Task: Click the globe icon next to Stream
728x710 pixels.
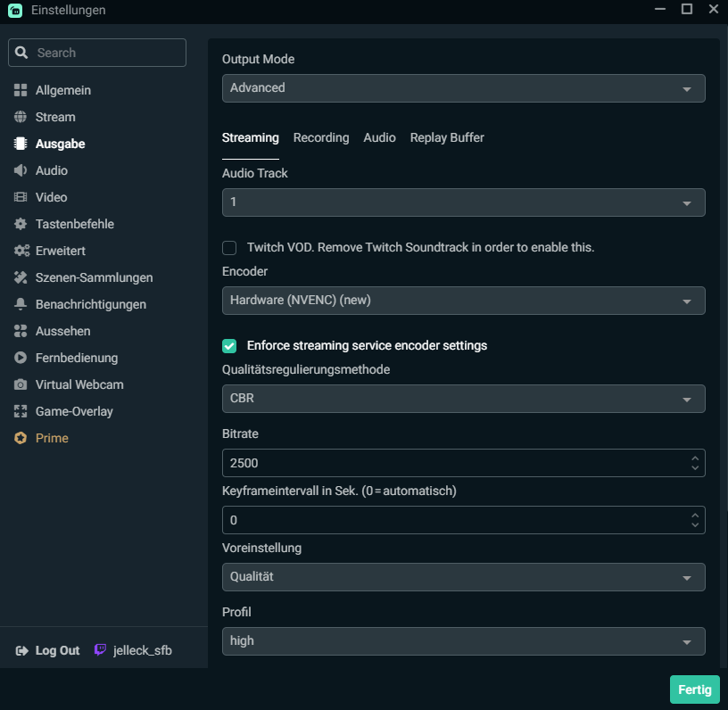Action: pyautogui.click(x=21, y=117)
